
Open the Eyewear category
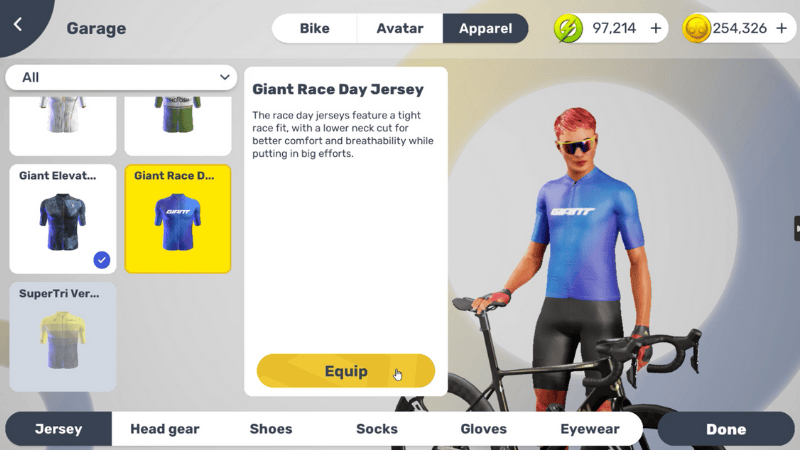point(590,429)
